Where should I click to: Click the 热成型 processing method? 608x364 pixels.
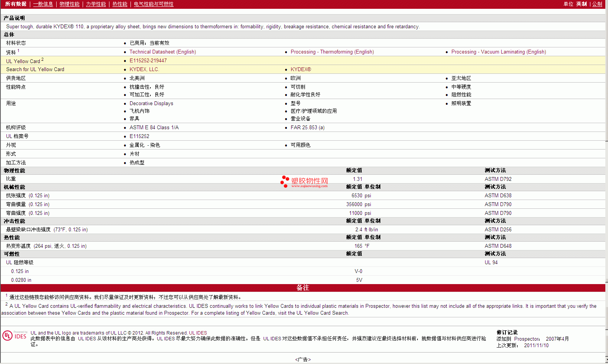pyautogui.click(x=137, y=162)
